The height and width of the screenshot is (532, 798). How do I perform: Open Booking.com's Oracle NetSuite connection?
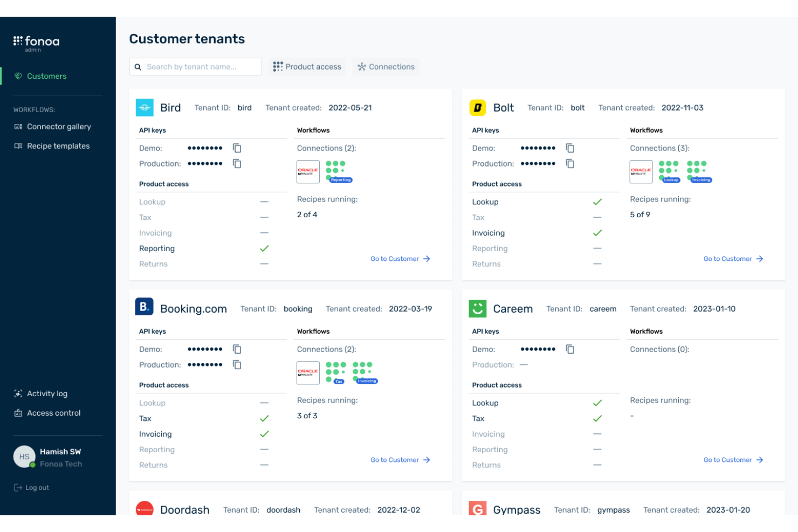click(x=308, y=373)
